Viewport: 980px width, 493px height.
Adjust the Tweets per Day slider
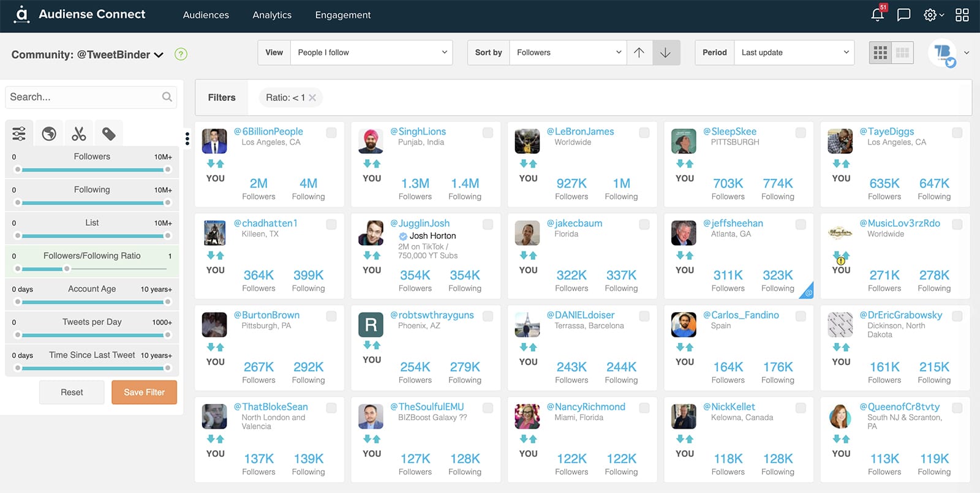point(92,335)
